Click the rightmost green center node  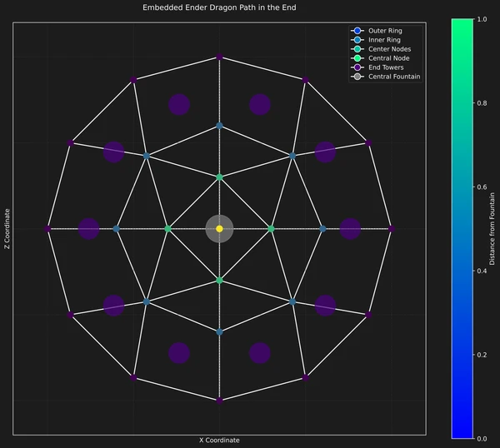(x=271, y=229)
